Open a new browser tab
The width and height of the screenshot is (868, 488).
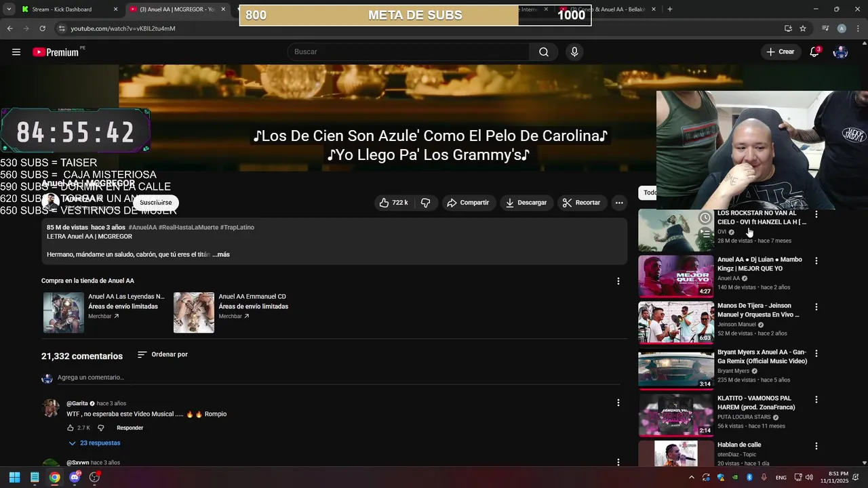(670, 9)
